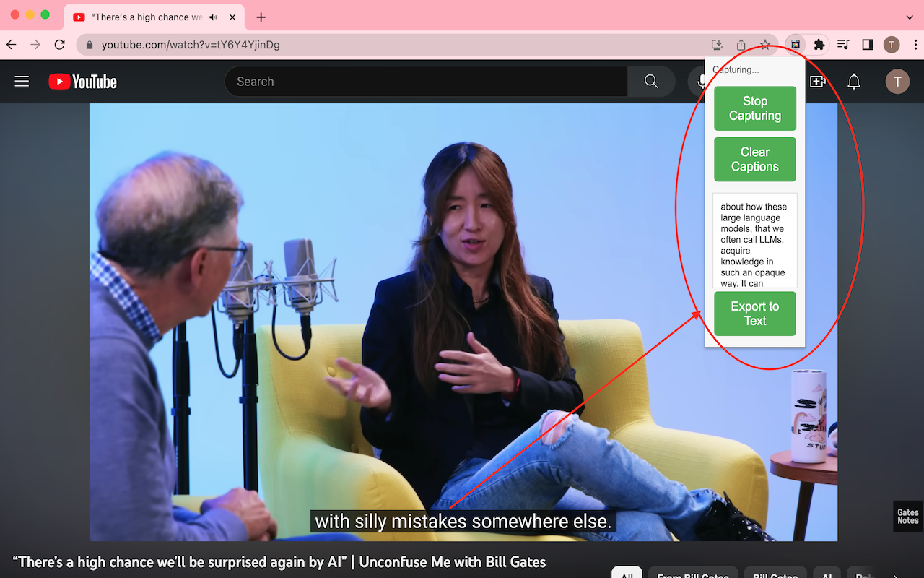Click the address bar URL
The width and height of the screenshot is (924, 578).
(191, 45)
